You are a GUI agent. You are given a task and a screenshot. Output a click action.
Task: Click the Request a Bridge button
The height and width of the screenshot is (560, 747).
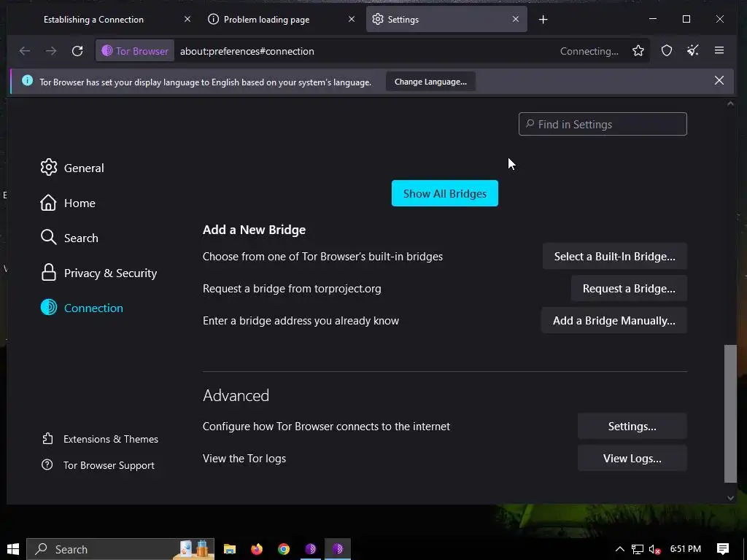pyautogui.click(x=629, y=288)
